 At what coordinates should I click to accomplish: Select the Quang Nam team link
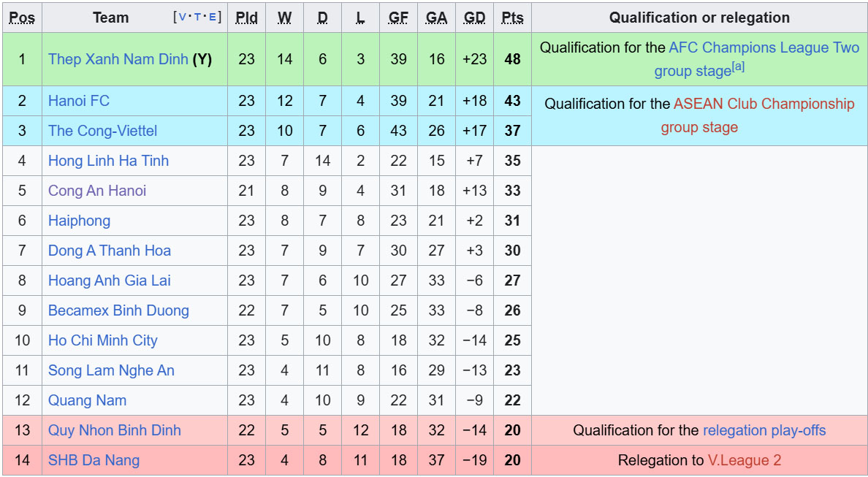click(87, 400)
